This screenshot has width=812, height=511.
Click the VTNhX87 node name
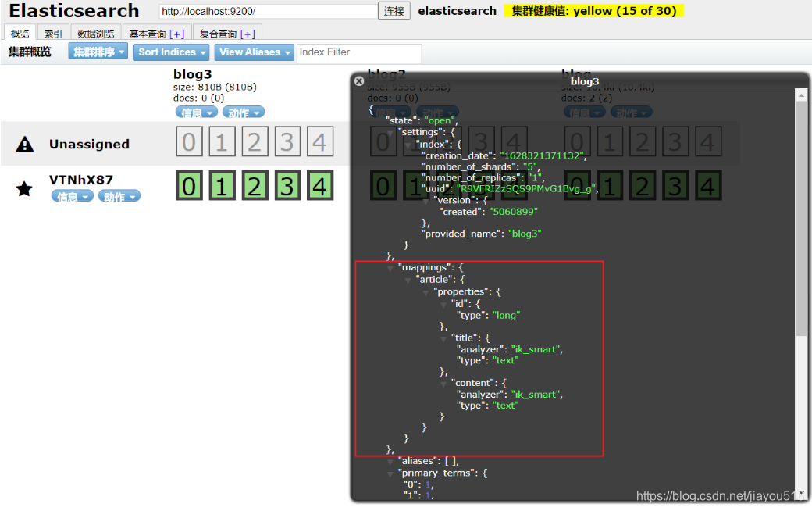tap(80, 180)
